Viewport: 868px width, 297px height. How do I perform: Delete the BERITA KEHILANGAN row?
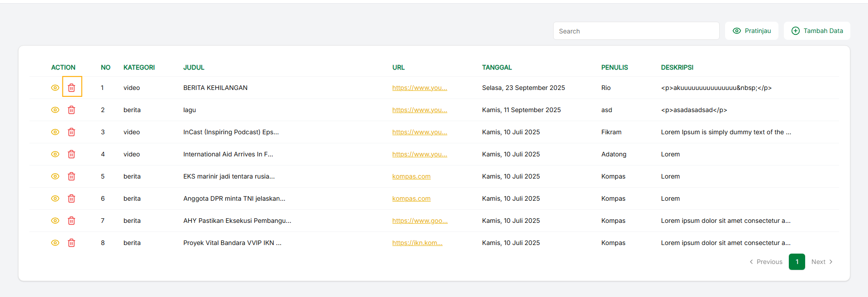71,88
